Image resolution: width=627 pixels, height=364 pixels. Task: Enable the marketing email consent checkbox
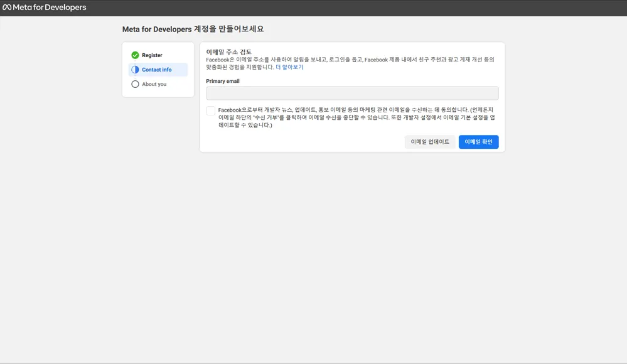(211, 111)
